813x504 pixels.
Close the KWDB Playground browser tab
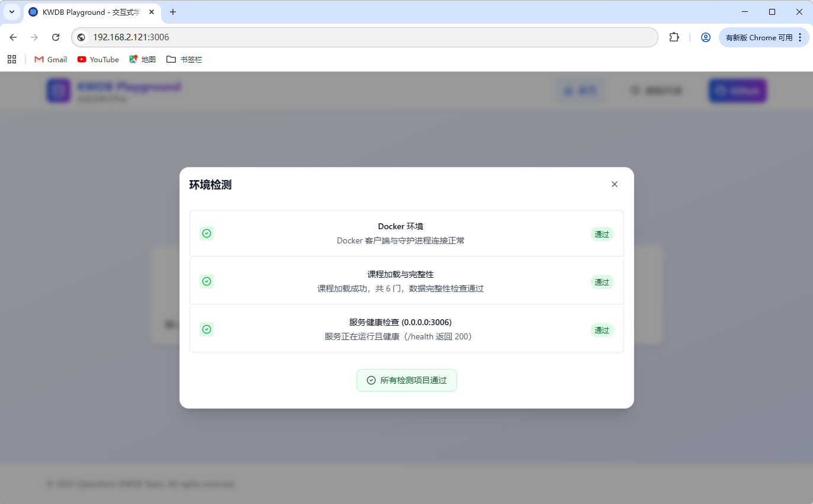click(152, 12)
